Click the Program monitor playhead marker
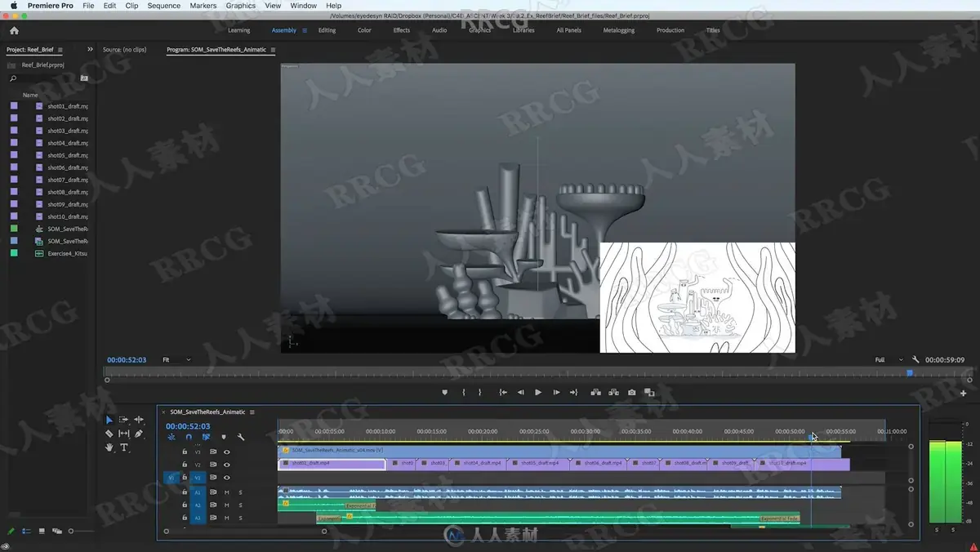 point(910,373)
